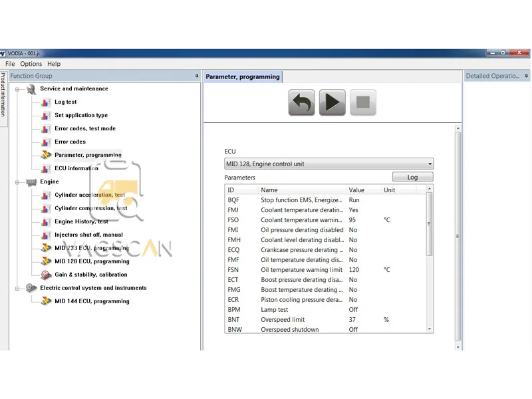Click the Engine group icon
Image resolution: width=532 pixels, height=399 pixels.
pyautogui.click(x=31, y=182)
